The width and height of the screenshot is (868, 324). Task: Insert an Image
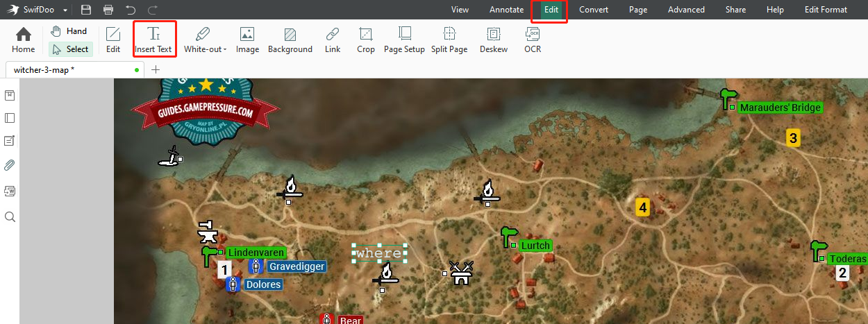click(247, 40)
